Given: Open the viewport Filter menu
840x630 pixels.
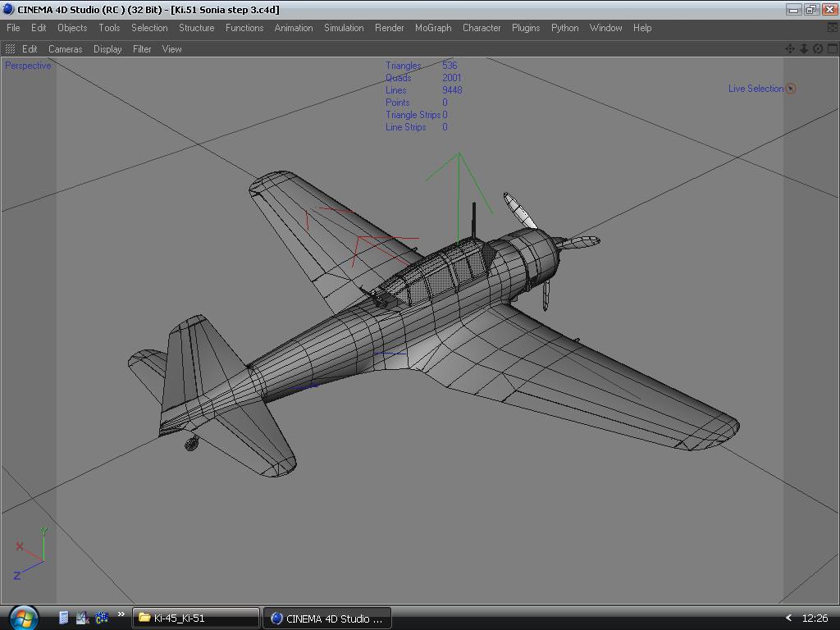Looking at the screenshot, I should pos(142,49).
